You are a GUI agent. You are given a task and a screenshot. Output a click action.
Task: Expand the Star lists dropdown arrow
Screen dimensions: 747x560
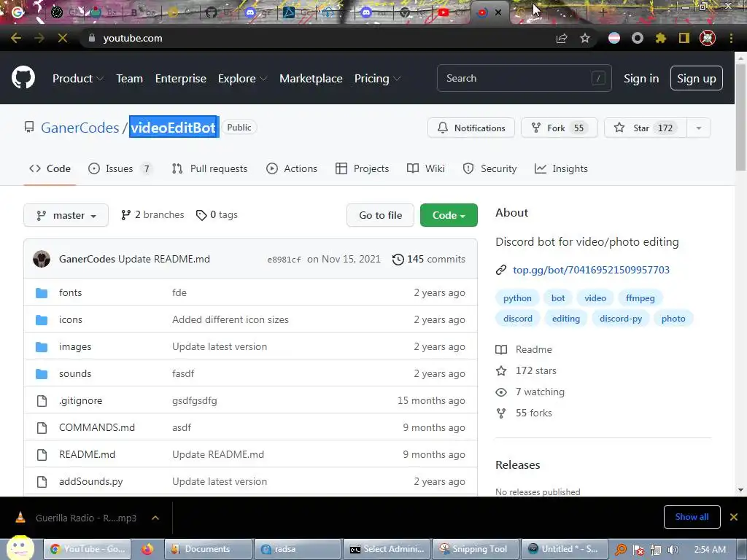699,128
